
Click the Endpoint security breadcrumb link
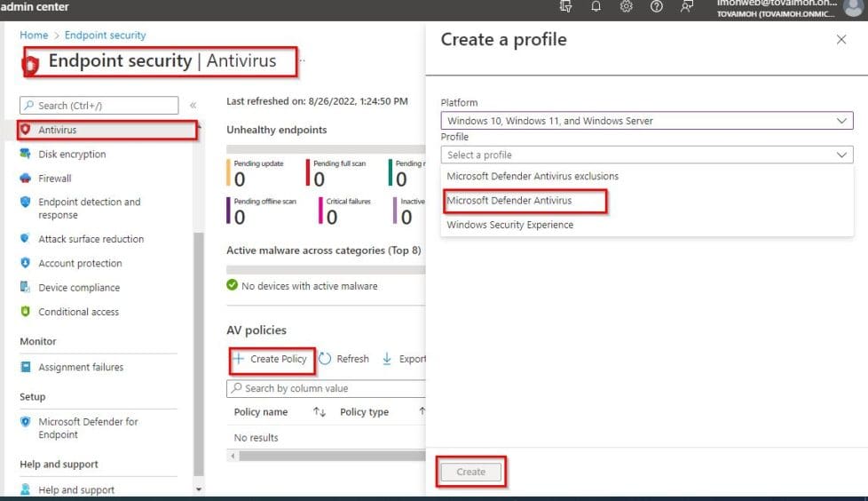106,35
